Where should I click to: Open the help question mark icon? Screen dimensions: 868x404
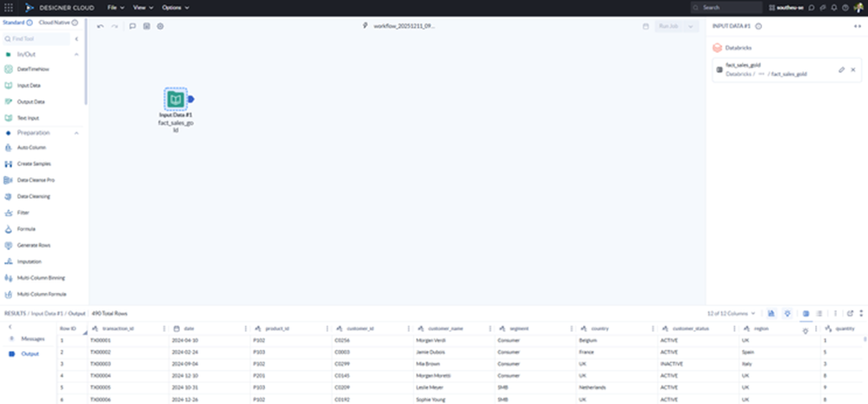coord(845,8)
